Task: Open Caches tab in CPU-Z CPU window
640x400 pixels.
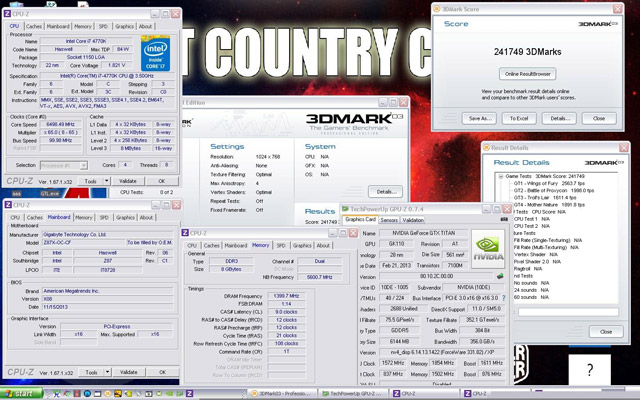Action: (34, 26)
